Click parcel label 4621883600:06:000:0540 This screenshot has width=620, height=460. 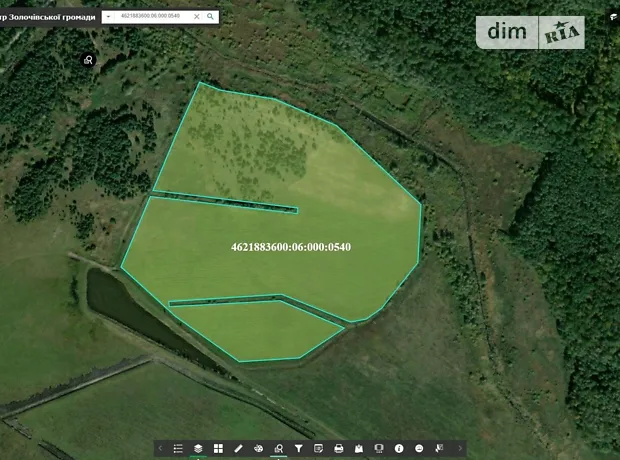[x=290, y=247]
